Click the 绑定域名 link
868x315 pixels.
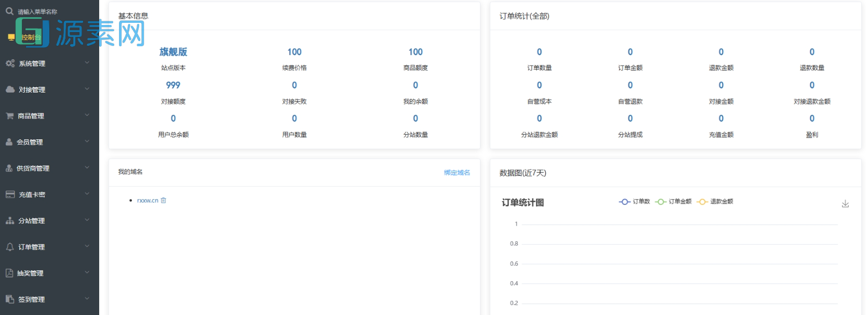[x=457, y=173]
